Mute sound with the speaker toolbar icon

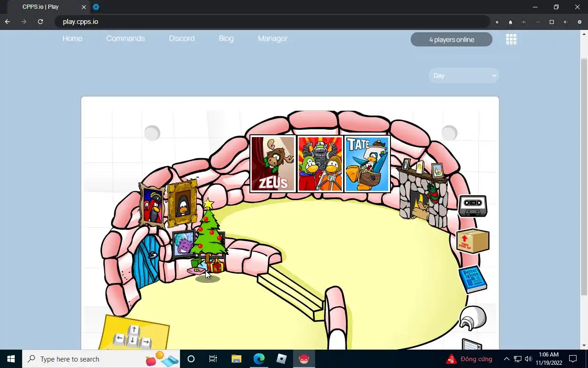click(x=565, y=22)
